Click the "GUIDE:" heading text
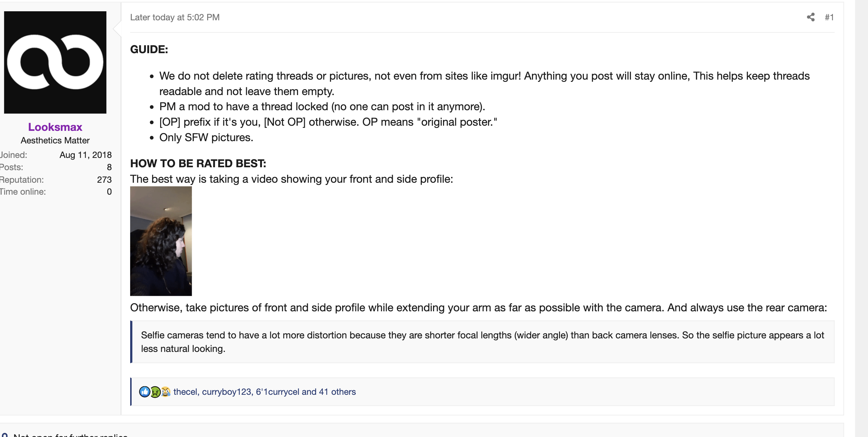This screenshot has width=868, height=437. [149, 50]
